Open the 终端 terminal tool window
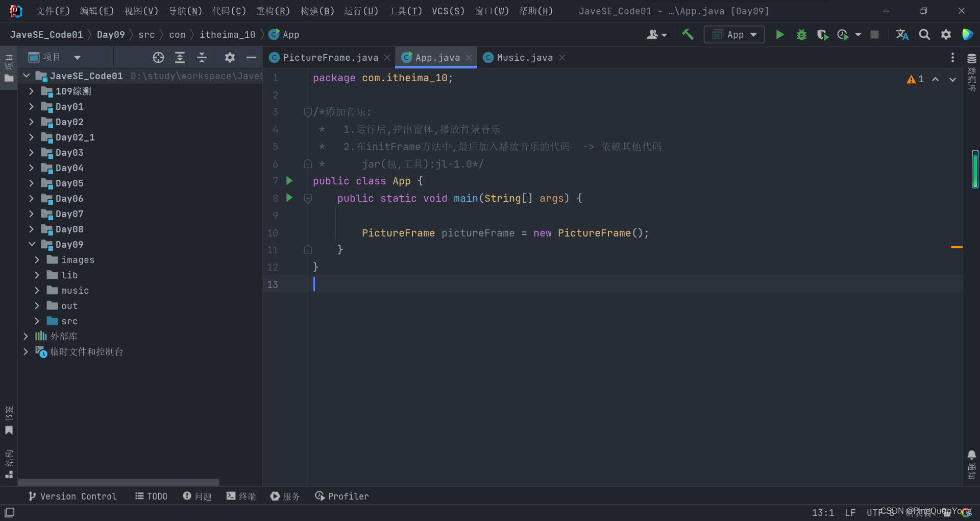Screen dimensions: 980x521 click(241, 496)
